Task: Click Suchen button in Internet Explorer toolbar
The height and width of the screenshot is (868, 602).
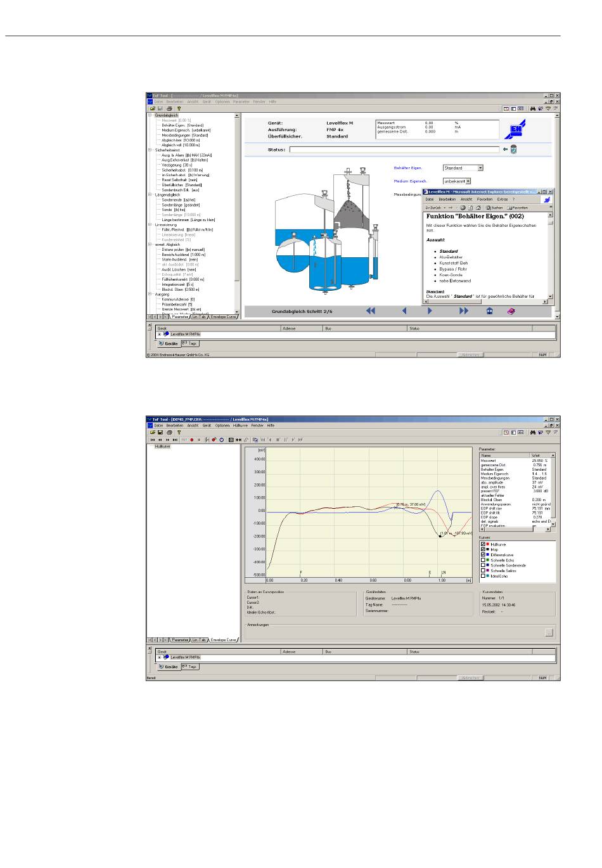Action: pos(494,207)
